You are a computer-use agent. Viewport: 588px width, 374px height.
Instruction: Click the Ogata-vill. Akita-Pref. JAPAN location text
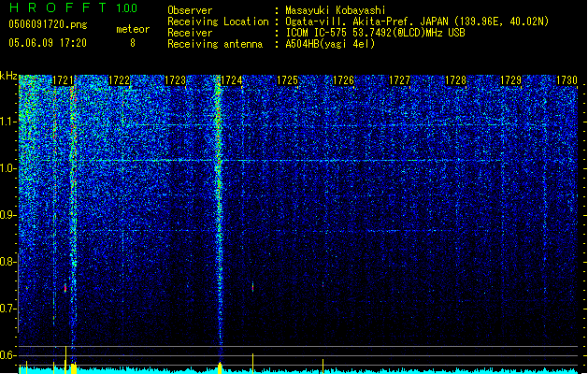(x=417, y=22)
